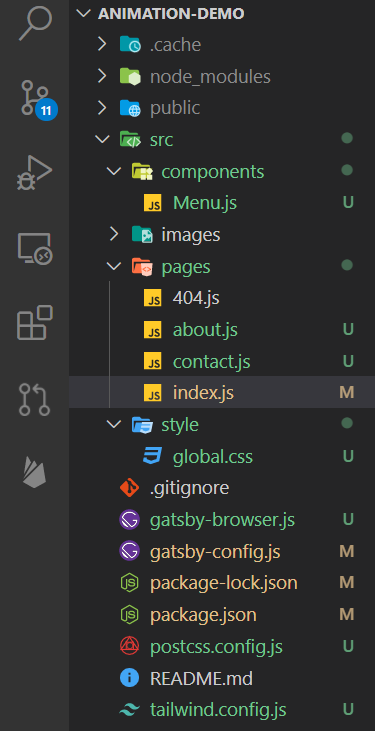Screen dimensions: 375x731
Task: Click the JS icon next to about.js
Action: click(x=153, y=330)
